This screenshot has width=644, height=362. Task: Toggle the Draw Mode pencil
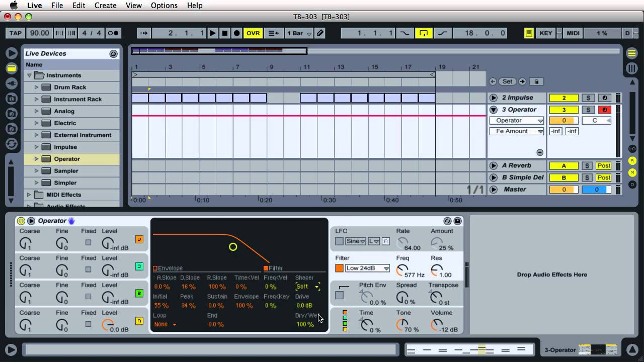320,33
